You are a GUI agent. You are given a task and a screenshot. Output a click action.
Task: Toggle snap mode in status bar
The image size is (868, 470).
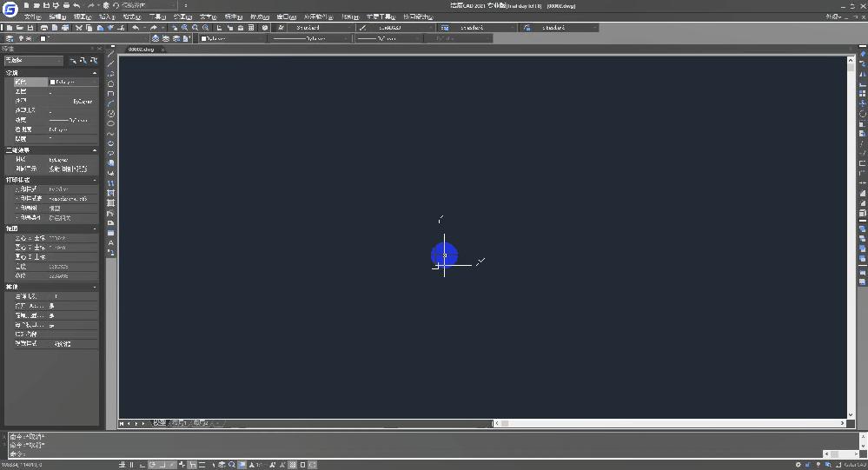click(123, 465)
